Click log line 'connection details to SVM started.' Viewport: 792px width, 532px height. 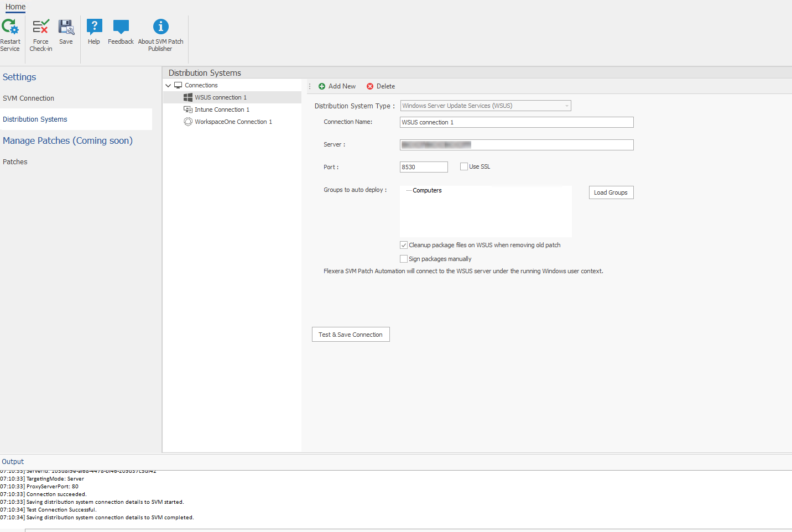(105, 502)
